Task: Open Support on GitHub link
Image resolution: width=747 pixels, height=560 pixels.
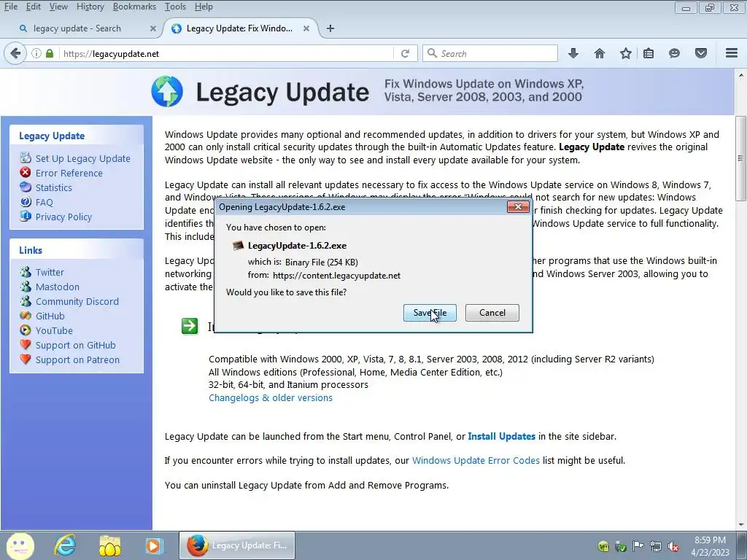Action: tap(76, 345)
